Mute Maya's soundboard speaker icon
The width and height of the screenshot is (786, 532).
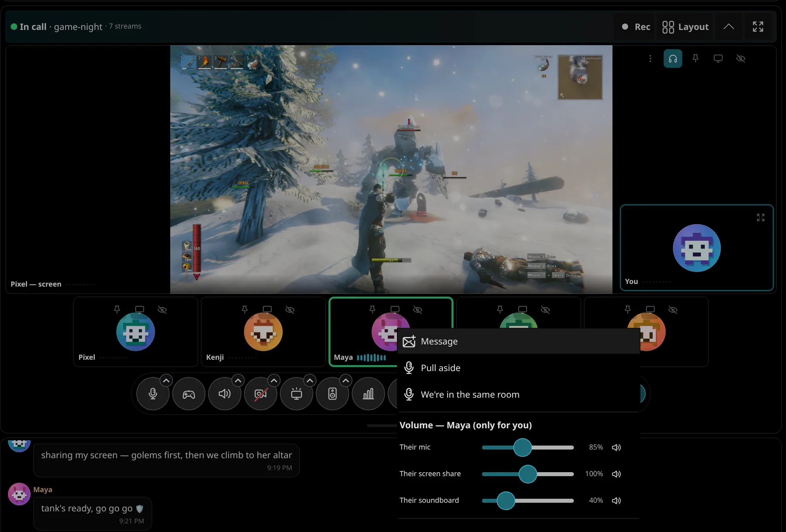(x=616, y=501)
